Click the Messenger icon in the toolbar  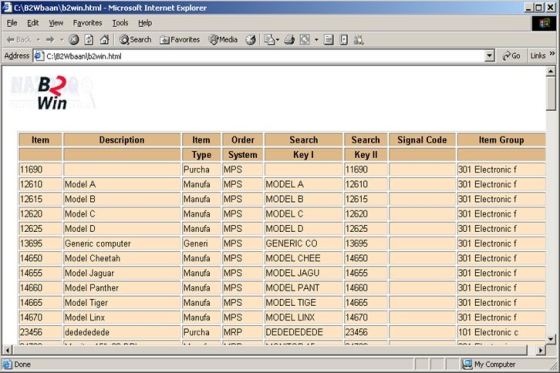click(359, 40)
